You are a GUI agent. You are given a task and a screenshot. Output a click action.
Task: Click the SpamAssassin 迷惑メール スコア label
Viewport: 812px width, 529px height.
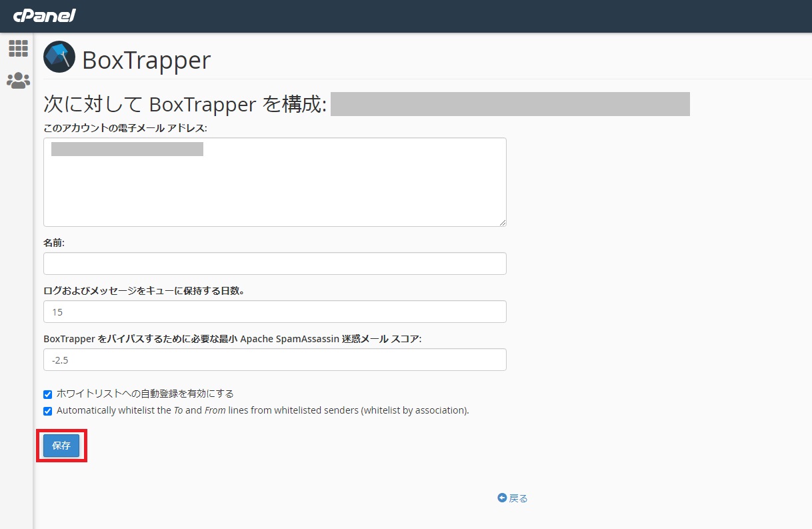233,339
